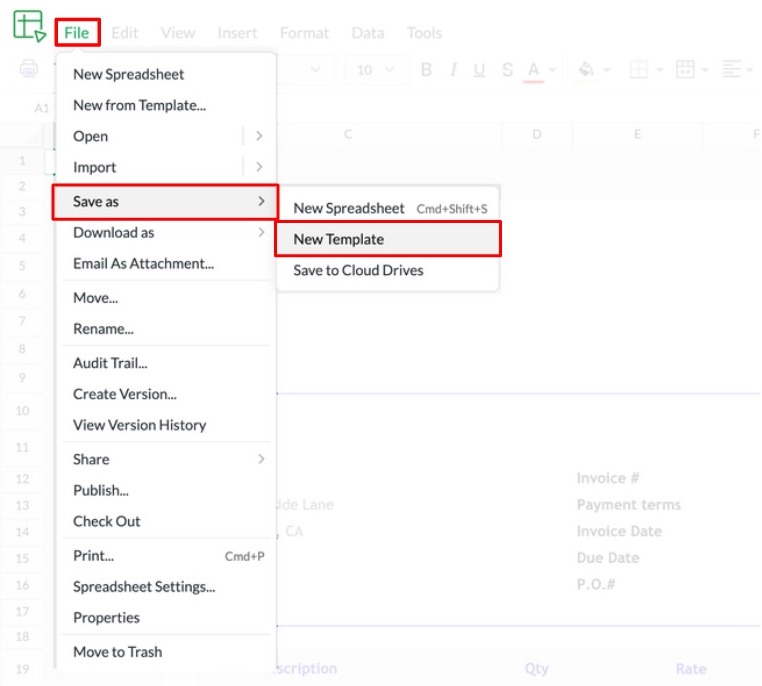762x686 pixels.
Task: Toggle underline formatting
Action: point(480,70)
